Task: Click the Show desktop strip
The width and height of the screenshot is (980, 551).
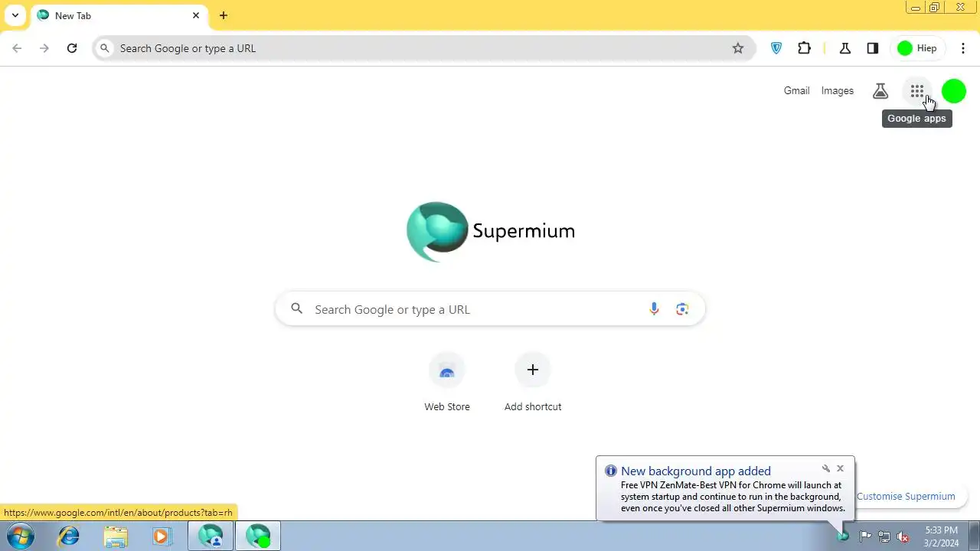Action: (x=974, y=536)
